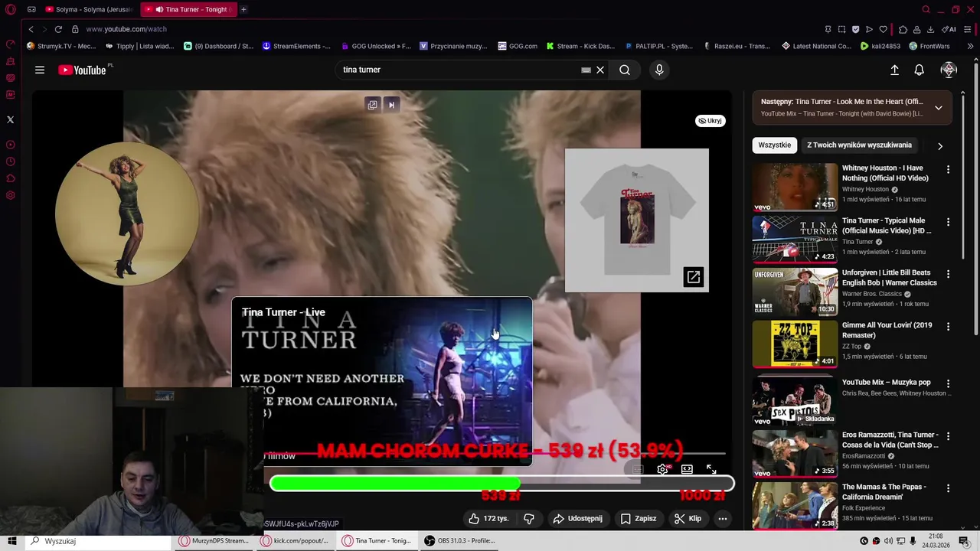980x551 pixels.
Task: Reload the page with refresh icon
Action: (58, 29)
